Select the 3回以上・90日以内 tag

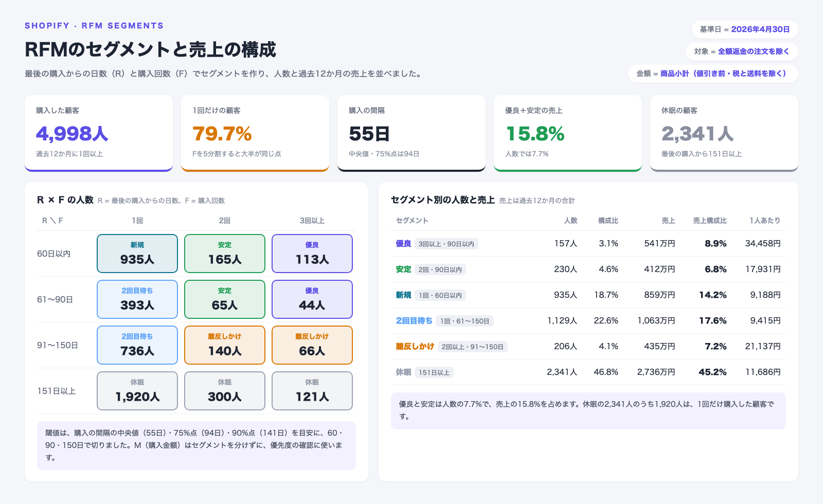tap(446, 244)
